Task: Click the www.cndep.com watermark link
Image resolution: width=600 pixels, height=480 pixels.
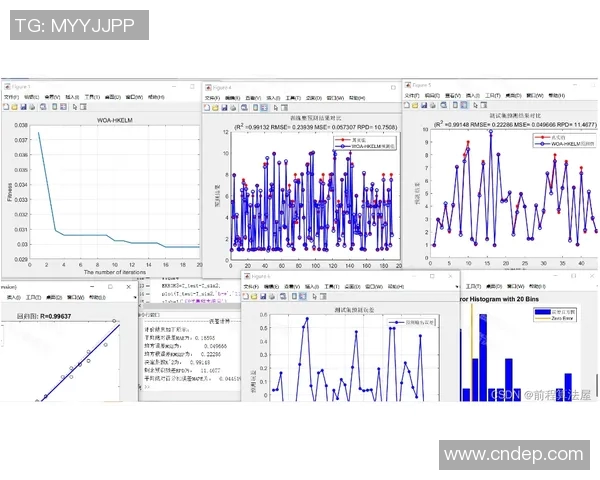Action: click(x=513, y=454)
